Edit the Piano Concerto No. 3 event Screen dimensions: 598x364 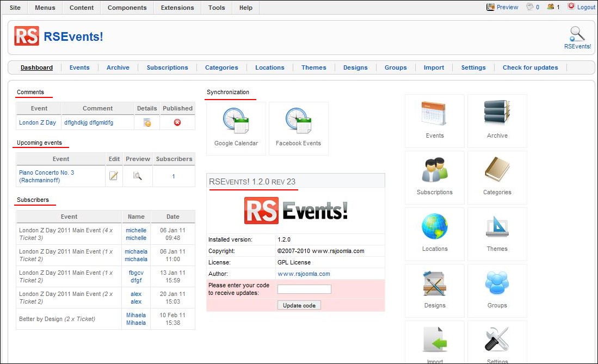114,176
